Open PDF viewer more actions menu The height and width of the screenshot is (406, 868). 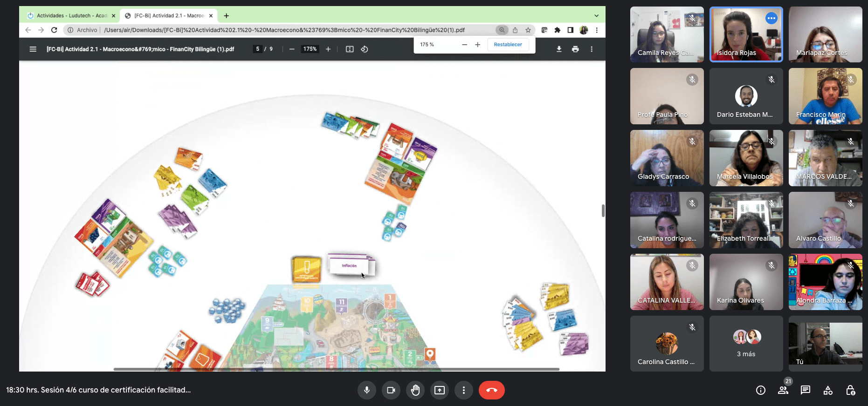click(x=592, y=49)
